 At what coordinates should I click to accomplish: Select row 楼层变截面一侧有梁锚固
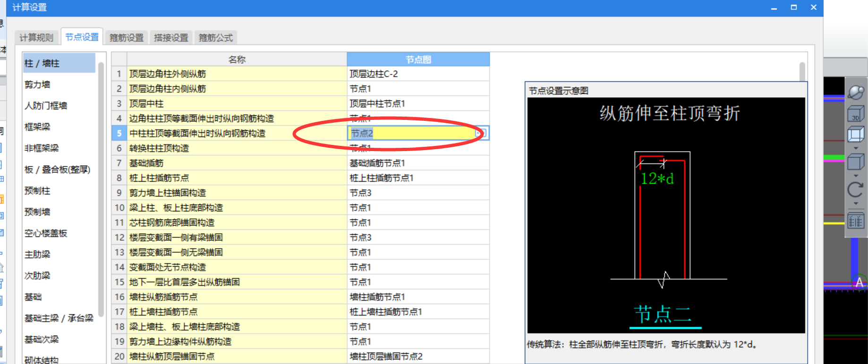(x=237, y=237)
